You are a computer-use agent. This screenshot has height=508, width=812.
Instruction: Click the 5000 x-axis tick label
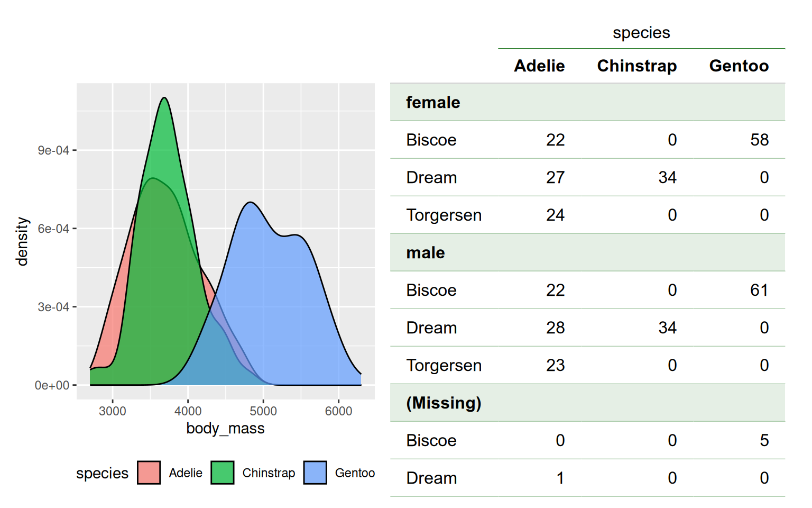tap(263, 411)
